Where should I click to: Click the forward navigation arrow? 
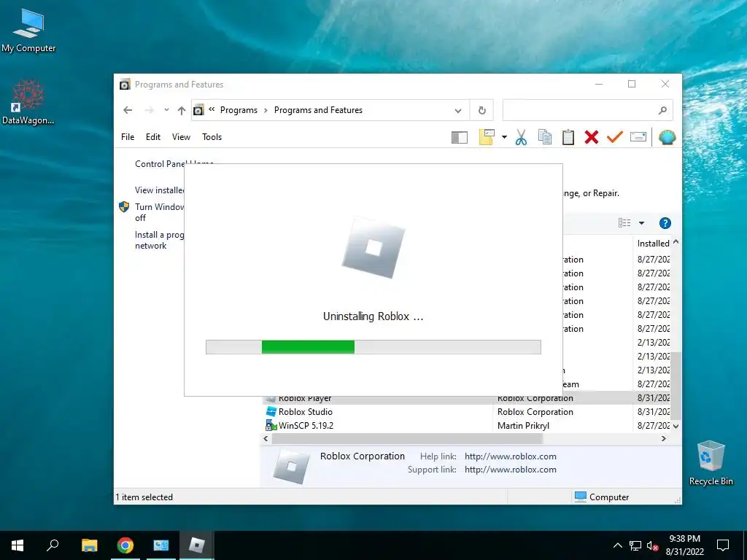click(x=149, y=110)
